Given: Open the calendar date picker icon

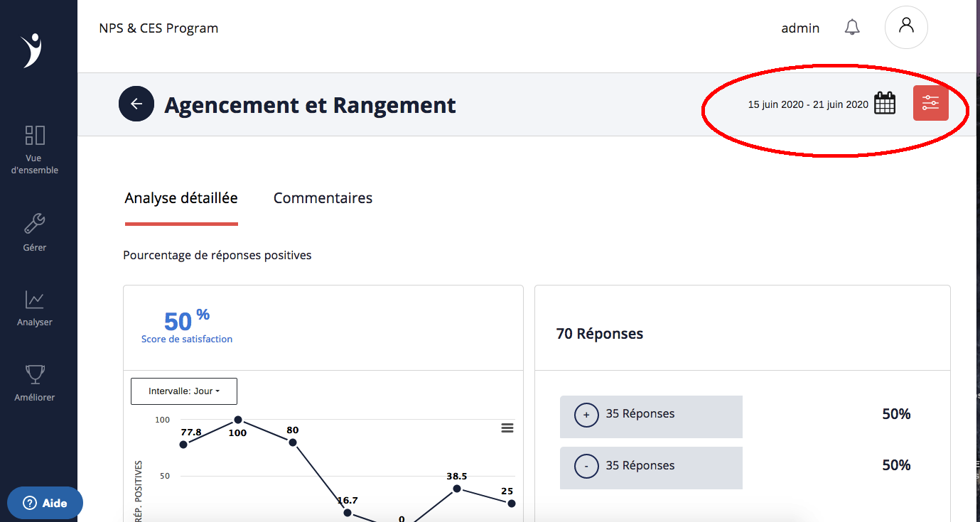Looking at the screenshot, I should click(x=884, y=104).
